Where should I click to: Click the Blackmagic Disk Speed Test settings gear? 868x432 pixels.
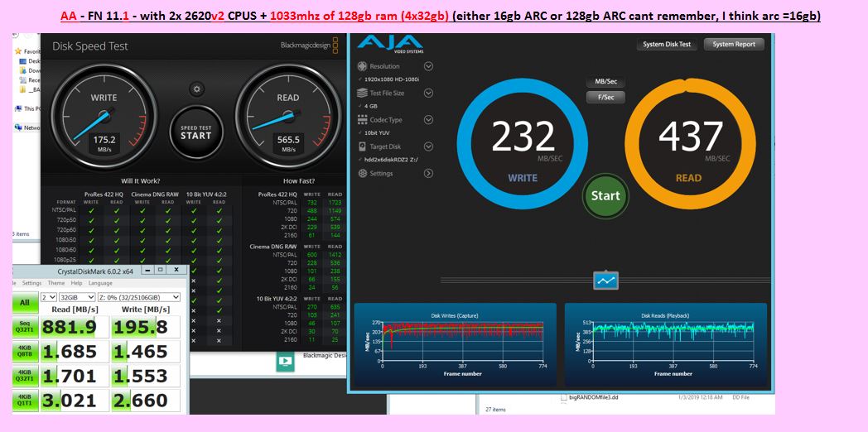[196, 89]
